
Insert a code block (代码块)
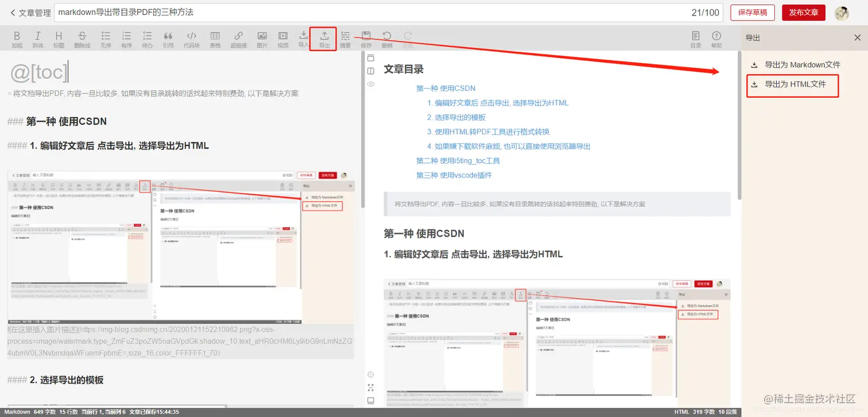tap(191, 38)
